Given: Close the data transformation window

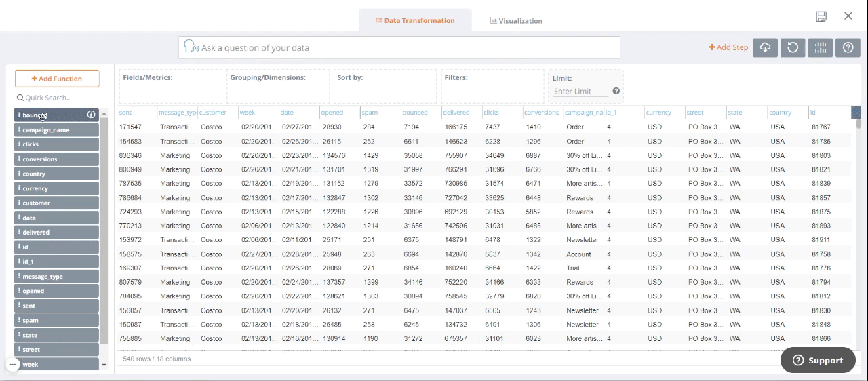Looking at the screenshot, I should [848, 16].
